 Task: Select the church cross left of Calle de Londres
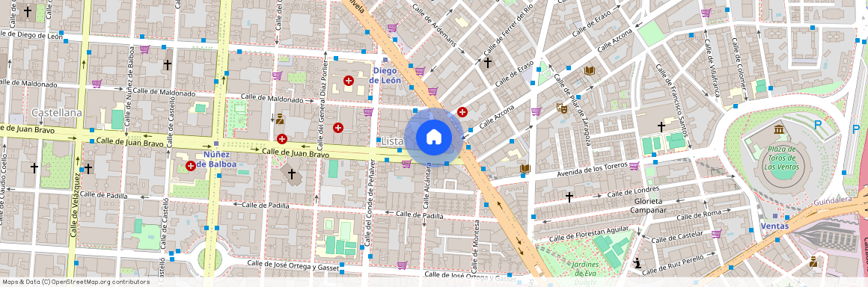pyautogui.click(x=569, y=197)
